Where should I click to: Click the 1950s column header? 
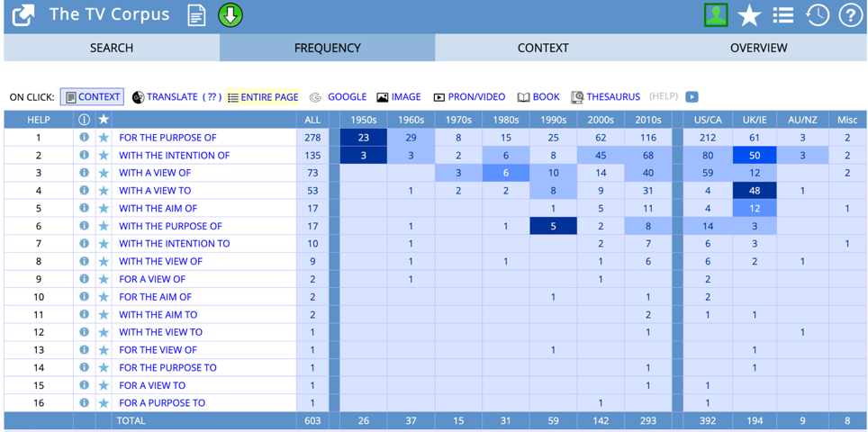(x=363, y=120)
